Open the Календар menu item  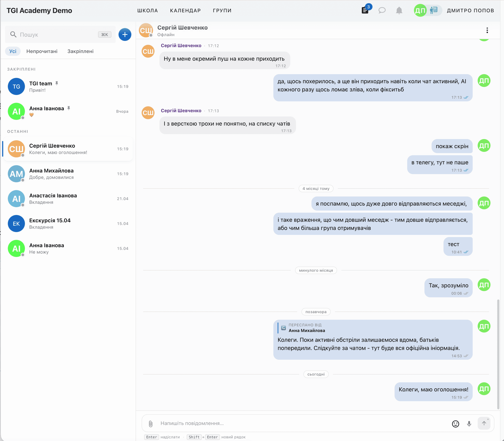(x=185, y=11)
